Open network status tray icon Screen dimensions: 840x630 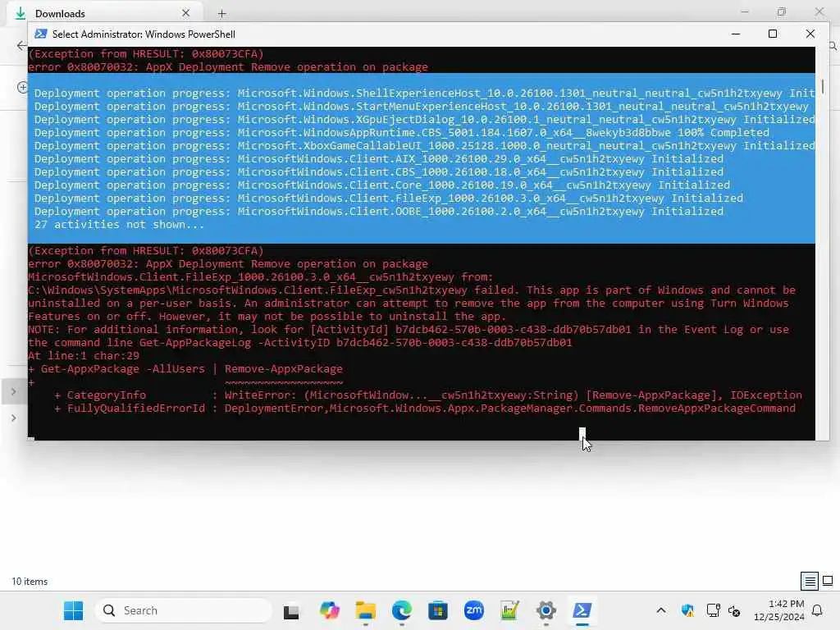coord(713,610)
